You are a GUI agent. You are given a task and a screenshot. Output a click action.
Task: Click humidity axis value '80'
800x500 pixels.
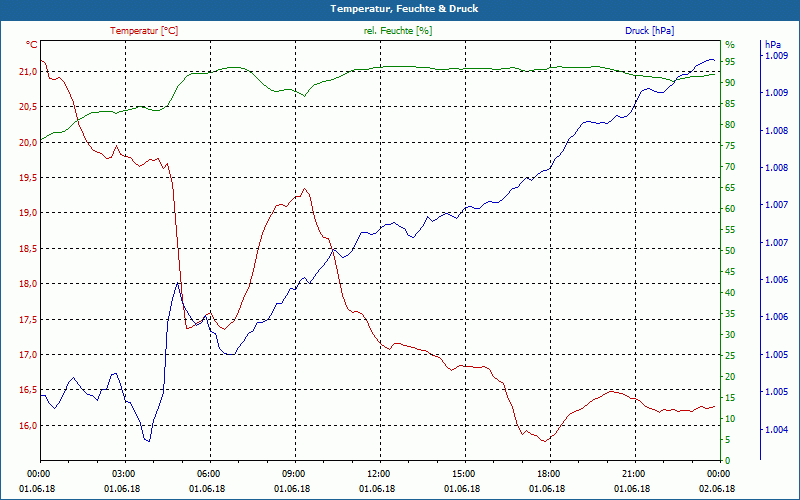730,125
